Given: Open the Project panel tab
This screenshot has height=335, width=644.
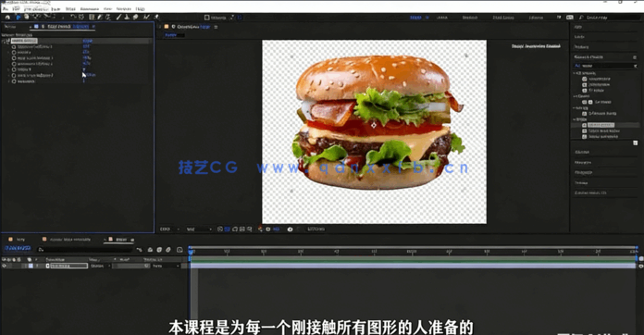Looking at the screenshot, I should (10, 27).
